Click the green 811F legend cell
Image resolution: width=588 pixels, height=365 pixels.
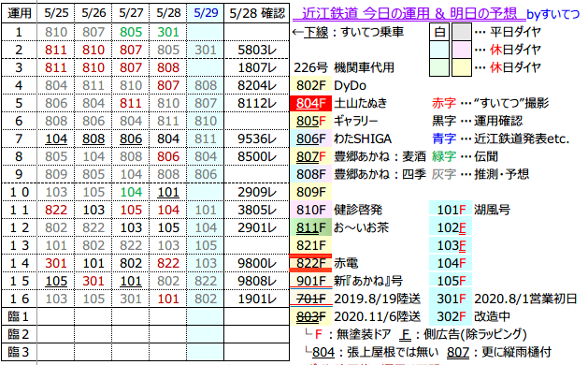pyautogui.click(x=311, y=227)
